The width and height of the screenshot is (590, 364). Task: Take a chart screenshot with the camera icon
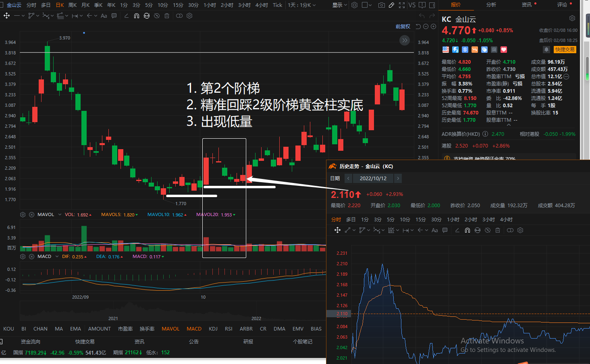pos(381,5)
